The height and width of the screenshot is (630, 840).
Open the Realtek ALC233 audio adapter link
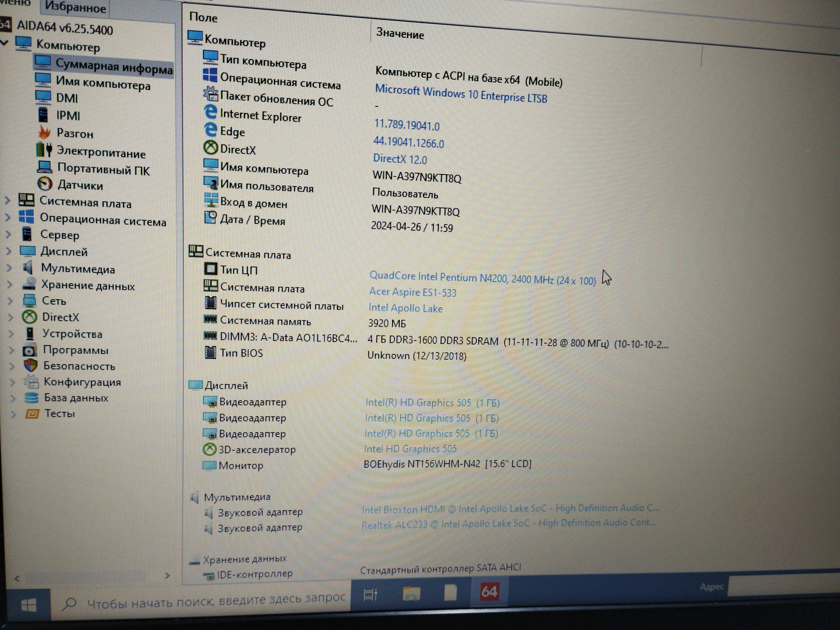coord(508,523)
